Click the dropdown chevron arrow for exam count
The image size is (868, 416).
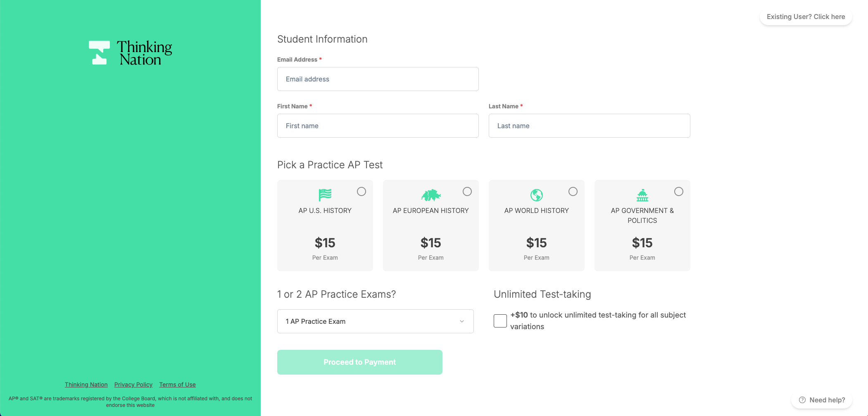pyautogui.click(x=462, y=321)
